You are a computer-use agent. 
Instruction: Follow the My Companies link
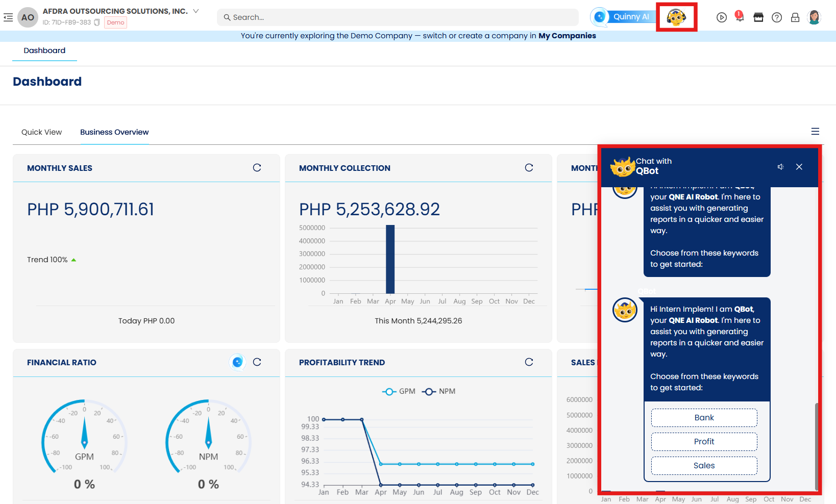(567, 36)
